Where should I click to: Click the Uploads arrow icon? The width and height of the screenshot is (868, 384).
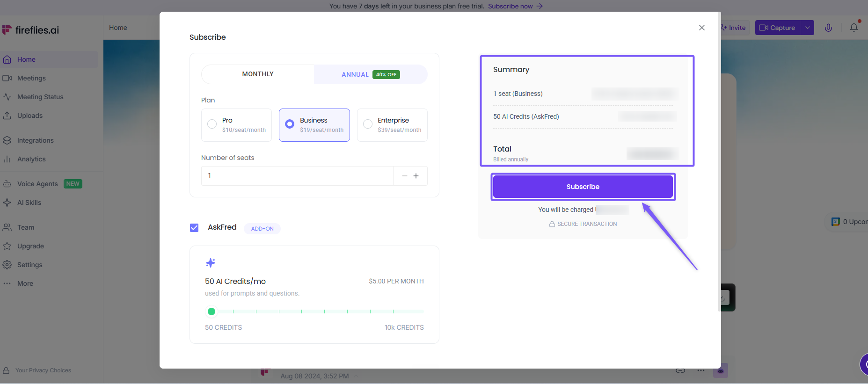point(7,116)
